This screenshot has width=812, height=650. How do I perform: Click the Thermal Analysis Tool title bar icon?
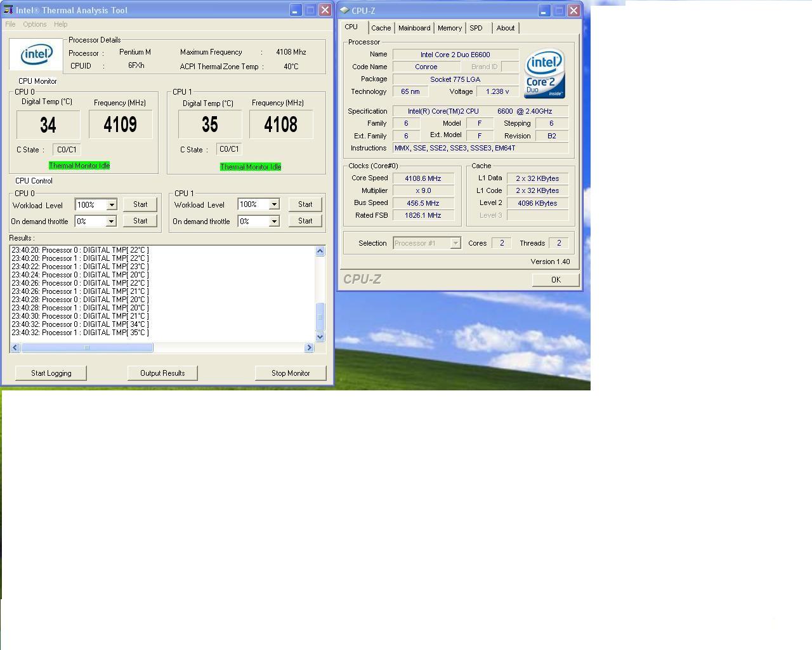tap(8, 10)
